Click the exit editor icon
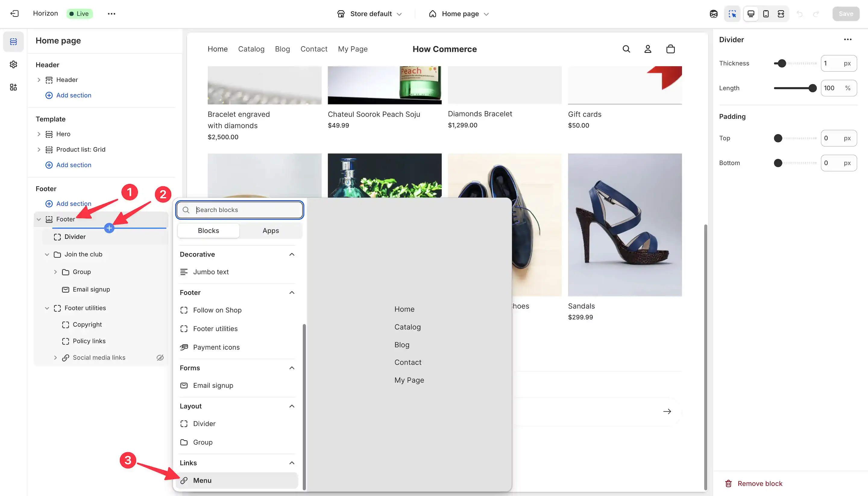868x496 pixels. [x=14, y=14]
